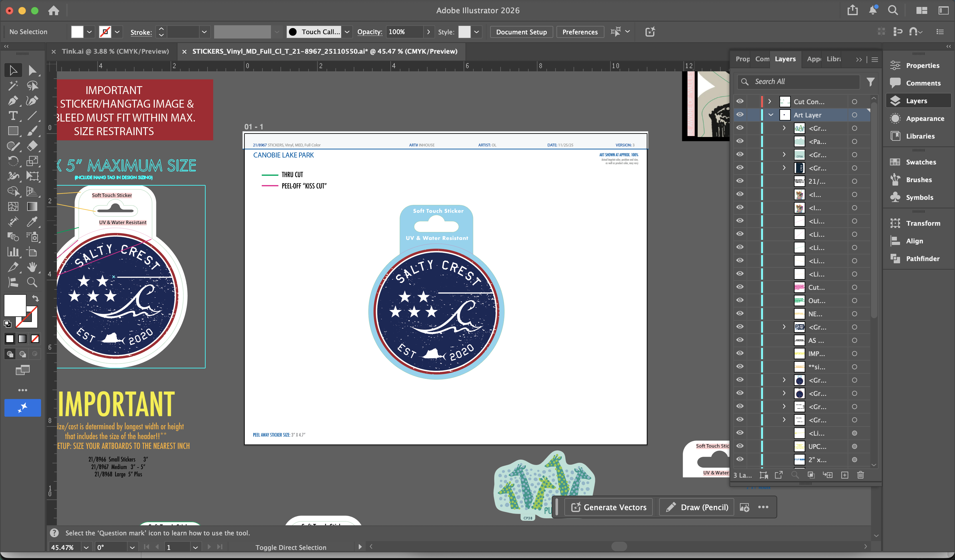
Task: Select the Gradient tool
Action: pyautogui.click(x=32, y=206)
